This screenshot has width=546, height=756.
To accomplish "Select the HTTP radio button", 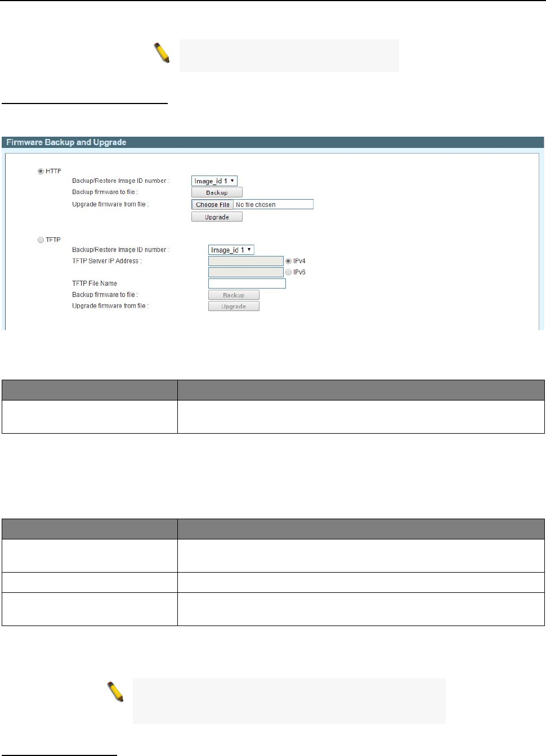I will (41, 171).
